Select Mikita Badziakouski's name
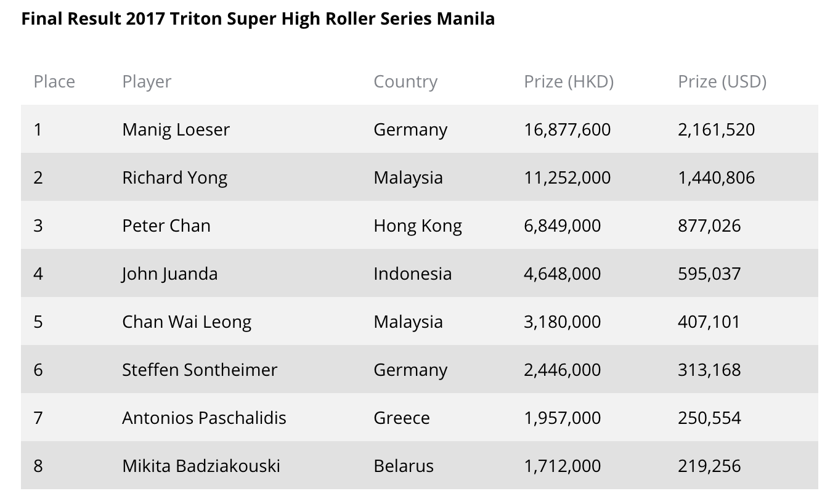The image size is (838, 504). (201, 466)
